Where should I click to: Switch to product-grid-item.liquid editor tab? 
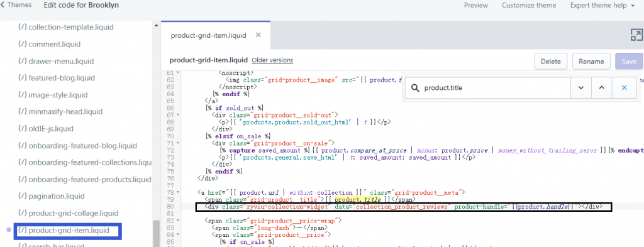208,35
